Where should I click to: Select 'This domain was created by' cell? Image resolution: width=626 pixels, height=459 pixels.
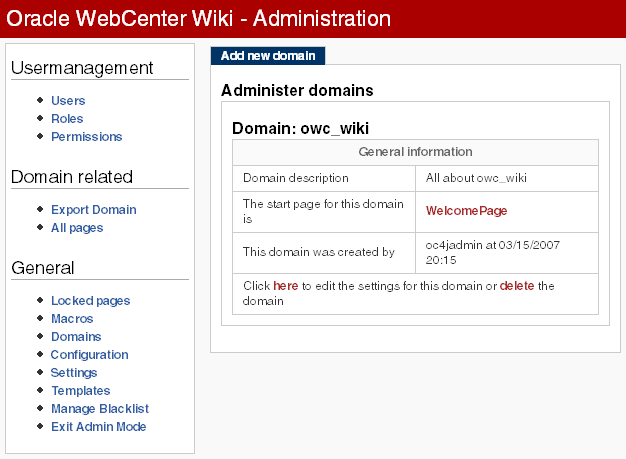(324, 252)
